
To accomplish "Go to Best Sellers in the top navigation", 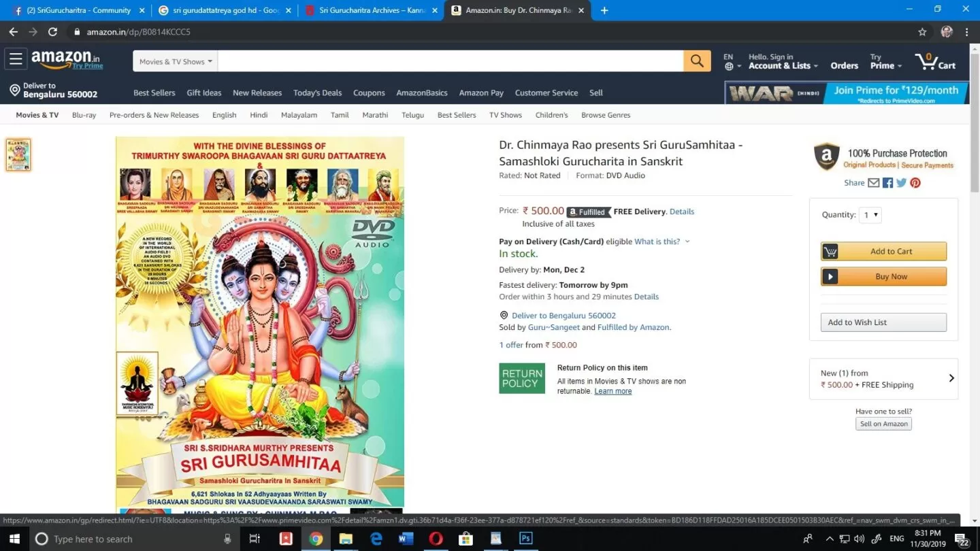I will tap(154, 93).
